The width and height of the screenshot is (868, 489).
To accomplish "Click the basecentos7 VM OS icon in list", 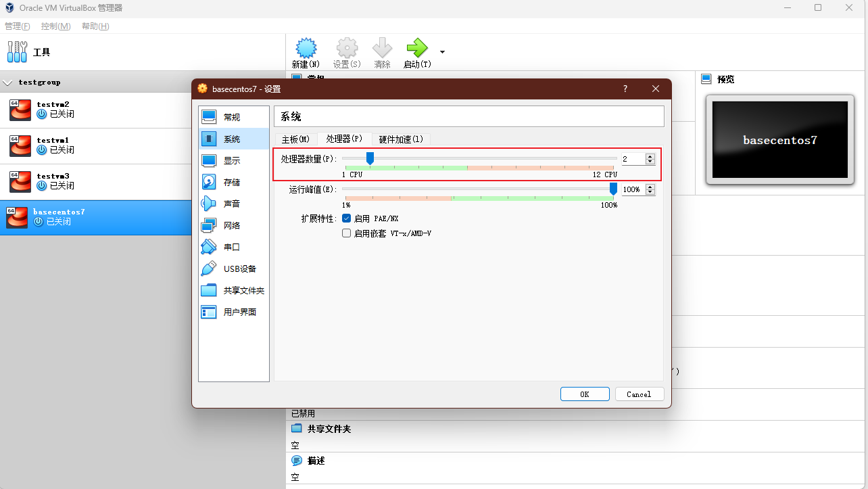I will pos(17,218).
